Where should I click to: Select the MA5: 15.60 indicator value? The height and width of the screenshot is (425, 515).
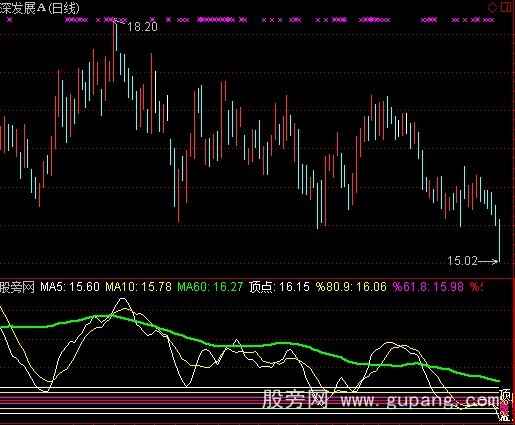(70, 287)
